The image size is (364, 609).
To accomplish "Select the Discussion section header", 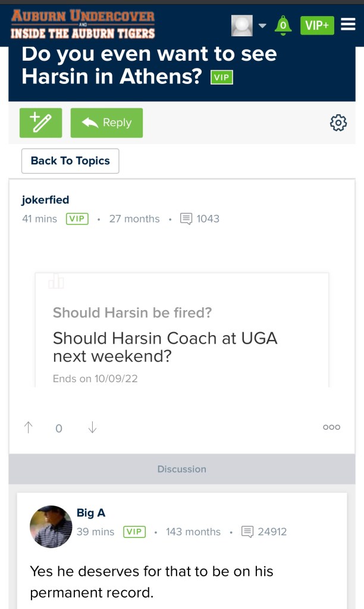I will pos(181,469).
